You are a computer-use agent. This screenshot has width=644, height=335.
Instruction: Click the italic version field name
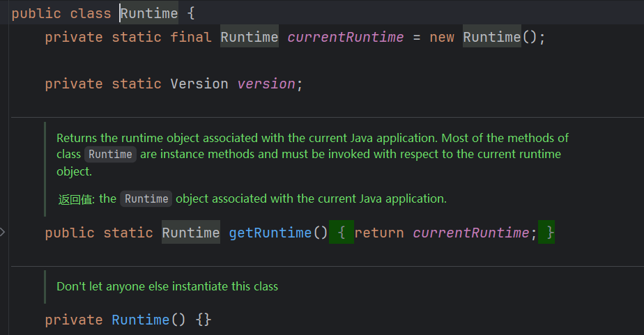pyautogui.click(x=266, y=84)
